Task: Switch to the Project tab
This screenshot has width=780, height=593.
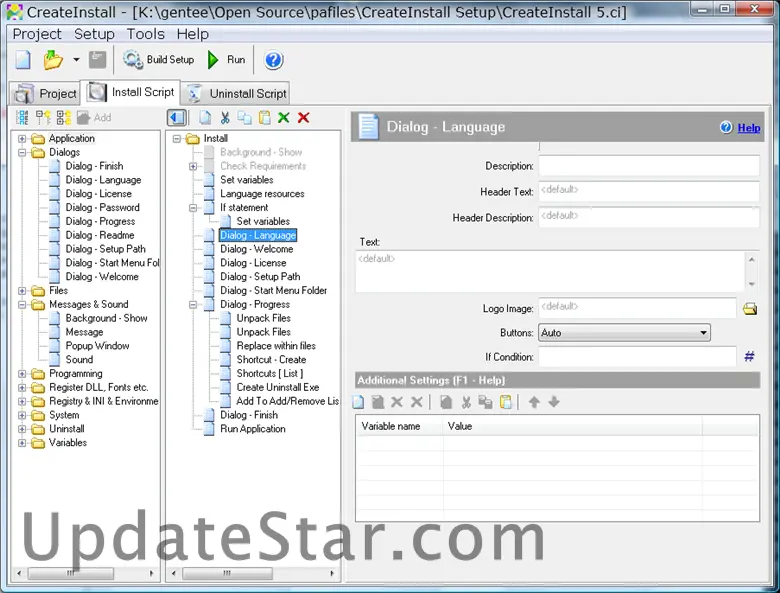Action: [45, 93]
